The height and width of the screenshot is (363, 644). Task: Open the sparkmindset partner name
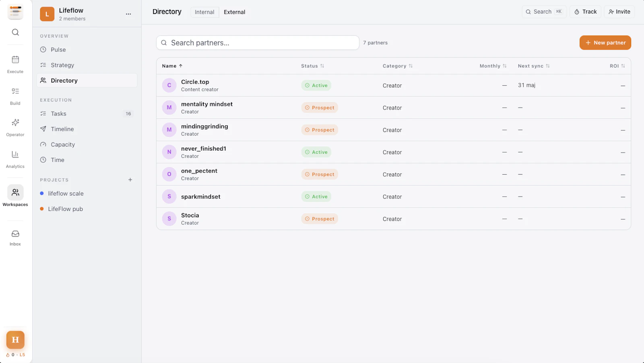tap(201, 197)
